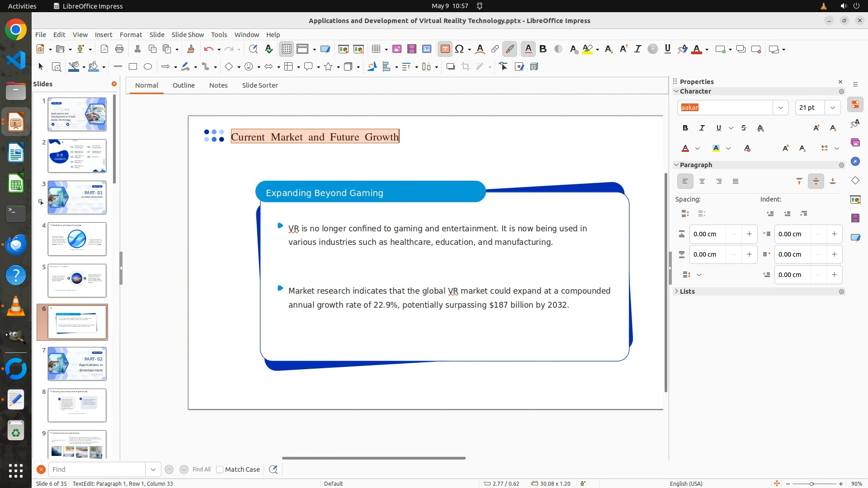Open the font name dropdown
The width and height of the screenshot is (868, 488).
(780, 108)
